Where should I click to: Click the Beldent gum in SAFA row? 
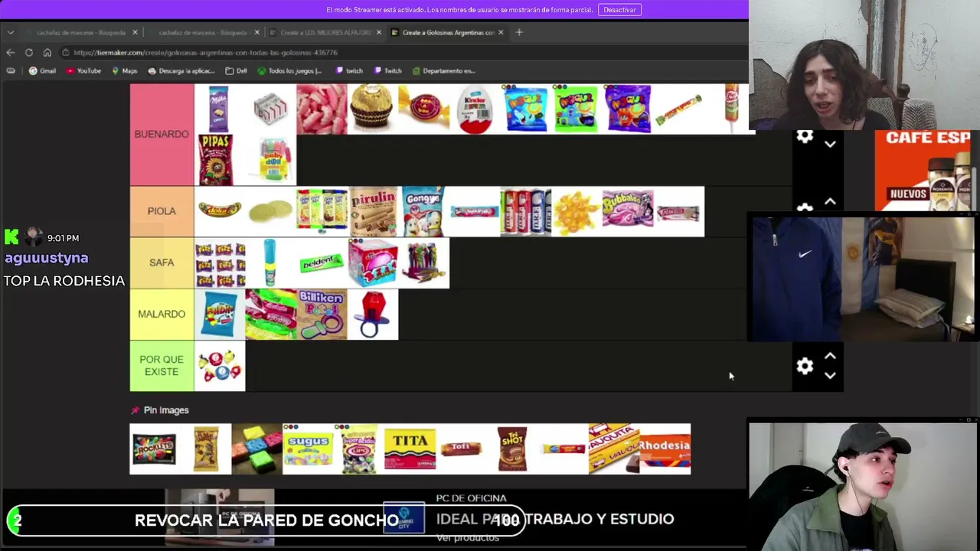tap(322, 262)
